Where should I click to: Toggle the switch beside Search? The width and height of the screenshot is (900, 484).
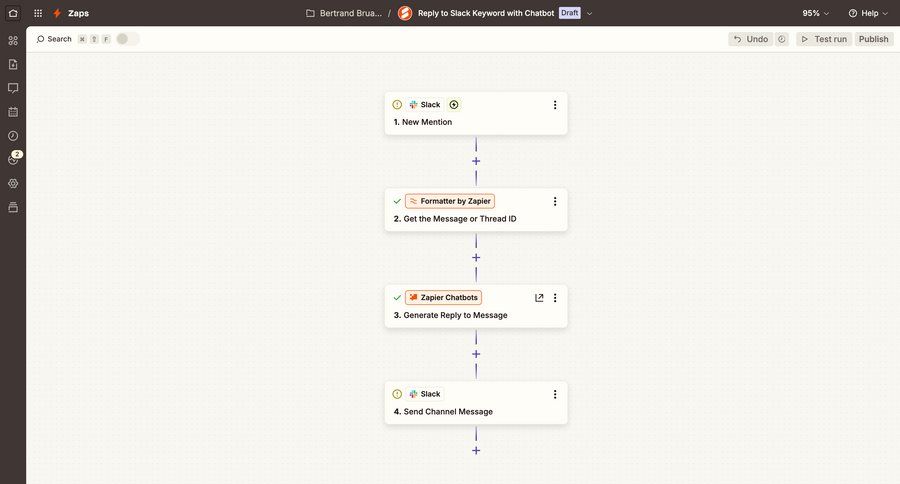(x=127, y=39)
